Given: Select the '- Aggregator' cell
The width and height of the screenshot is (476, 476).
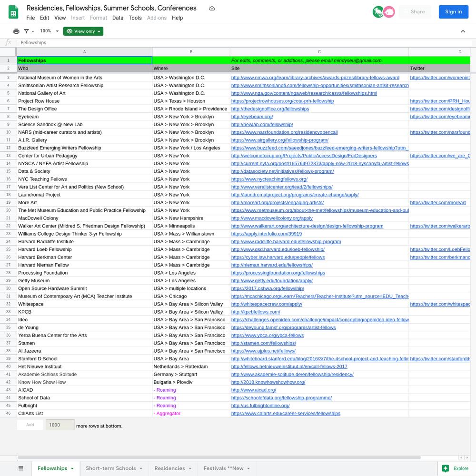Looking at the screenshot, I should click(x=191, y=414).
